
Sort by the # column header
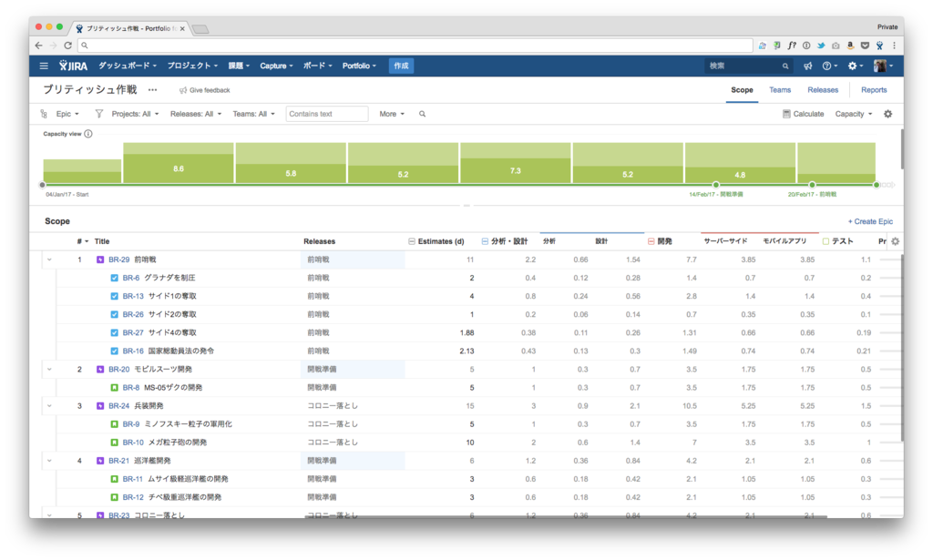[82, 241]
